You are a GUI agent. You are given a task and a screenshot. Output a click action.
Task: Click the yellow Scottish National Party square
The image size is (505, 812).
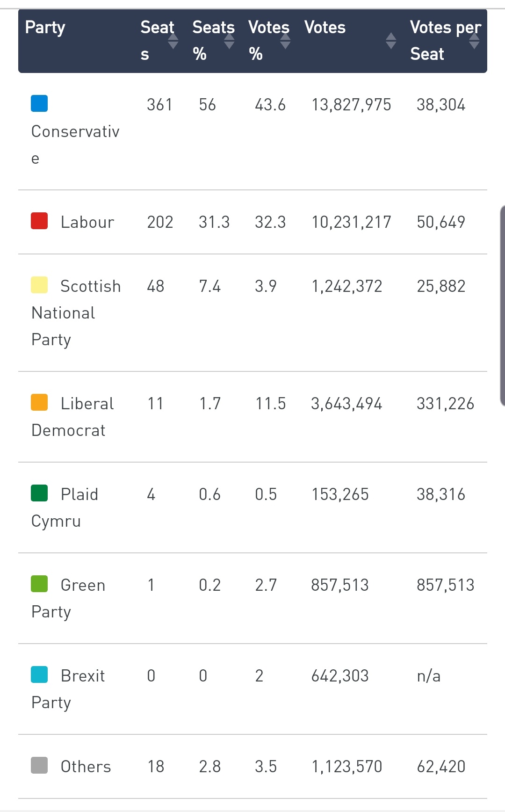tap(39, 285)
